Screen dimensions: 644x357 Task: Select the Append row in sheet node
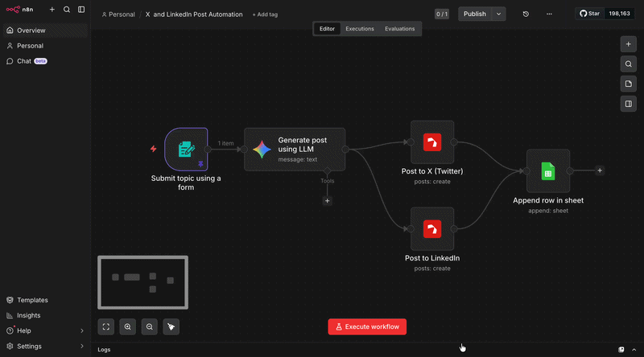[x=548, y=171]
